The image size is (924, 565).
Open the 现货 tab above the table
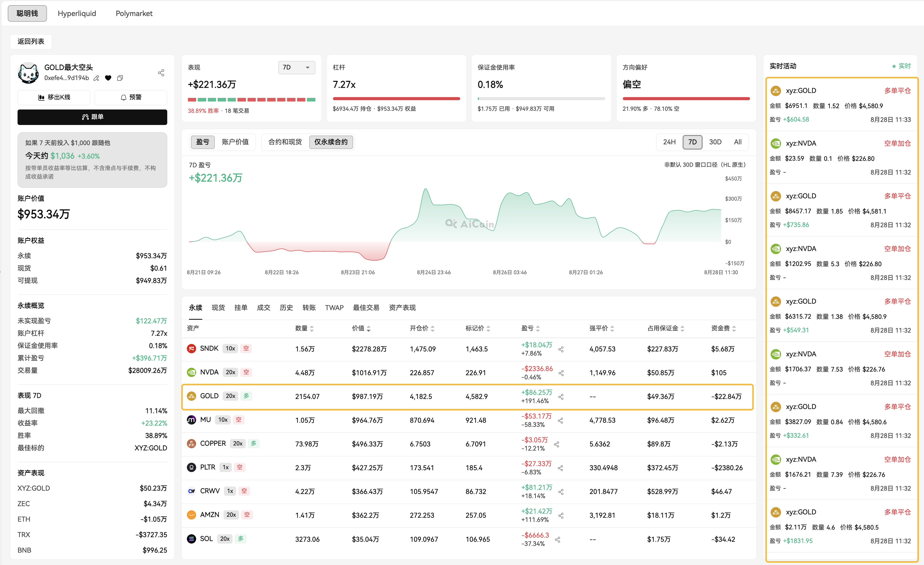218,308
